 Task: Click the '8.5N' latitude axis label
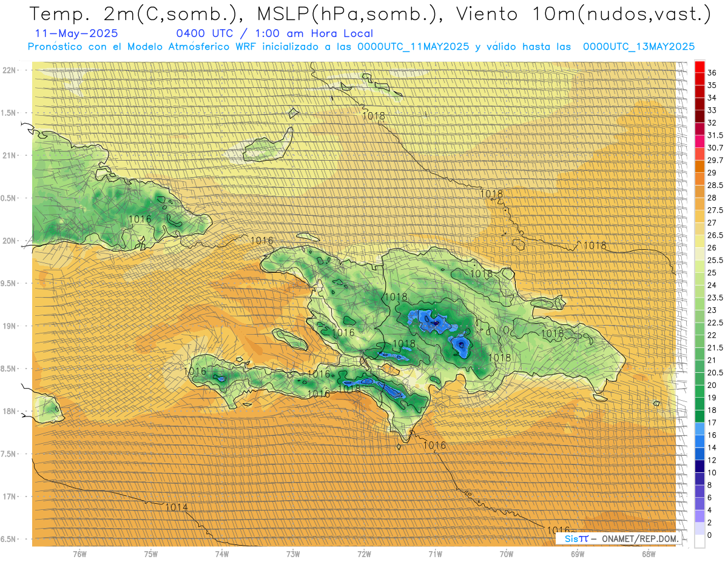10,369
